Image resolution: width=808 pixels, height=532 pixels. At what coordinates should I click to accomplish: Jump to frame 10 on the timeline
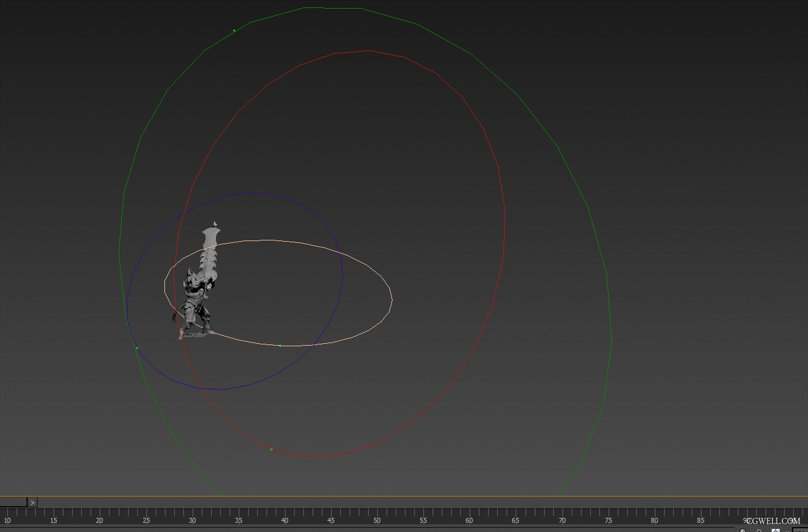click(7, 520)
